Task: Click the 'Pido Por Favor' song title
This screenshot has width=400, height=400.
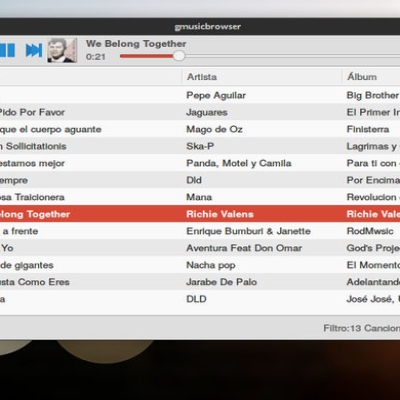Action: point(32,112)
